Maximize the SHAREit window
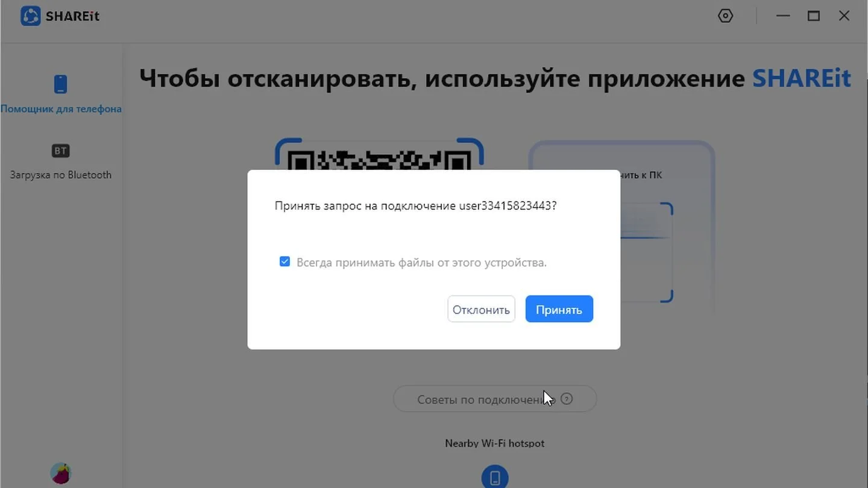 click(814, 16)
